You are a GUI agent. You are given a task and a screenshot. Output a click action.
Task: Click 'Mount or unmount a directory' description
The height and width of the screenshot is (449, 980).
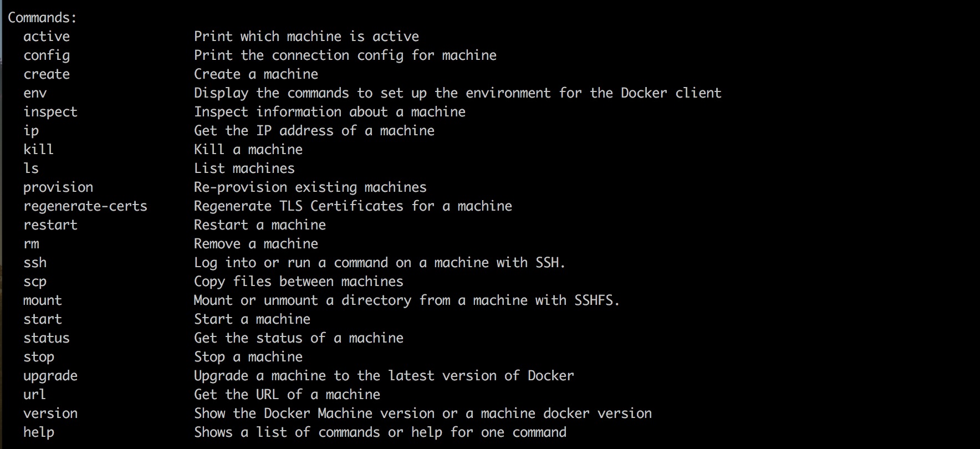[303, 301]
